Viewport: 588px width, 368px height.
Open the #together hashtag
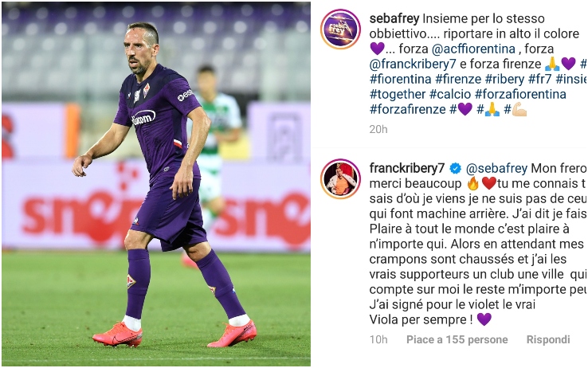(x=398, y=94)
